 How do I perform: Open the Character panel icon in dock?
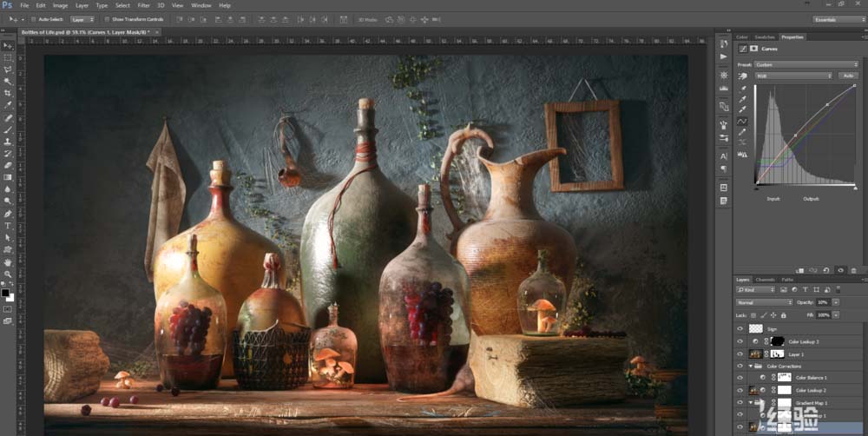coord(724,157)
